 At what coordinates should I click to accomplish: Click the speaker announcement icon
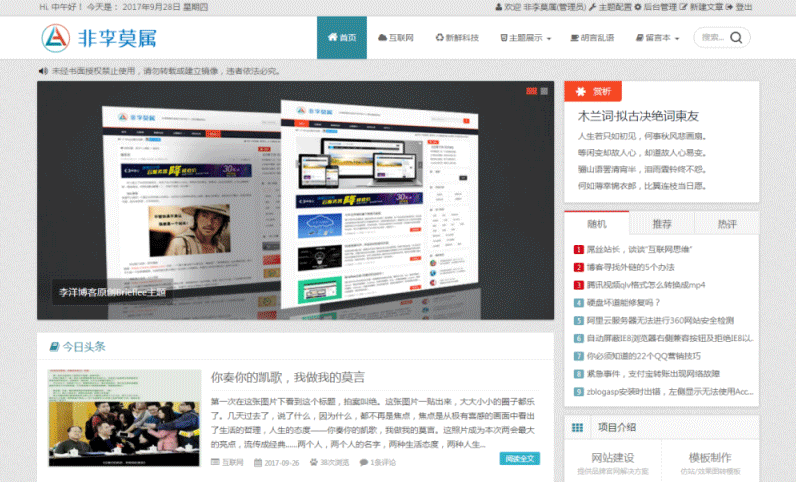(43, 71)
